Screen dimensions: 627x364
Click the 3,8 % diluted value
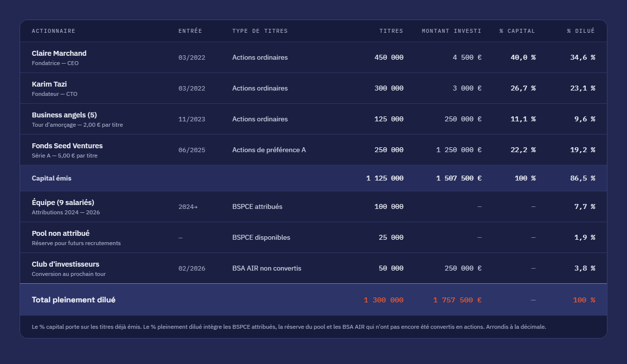pos(585,269)
